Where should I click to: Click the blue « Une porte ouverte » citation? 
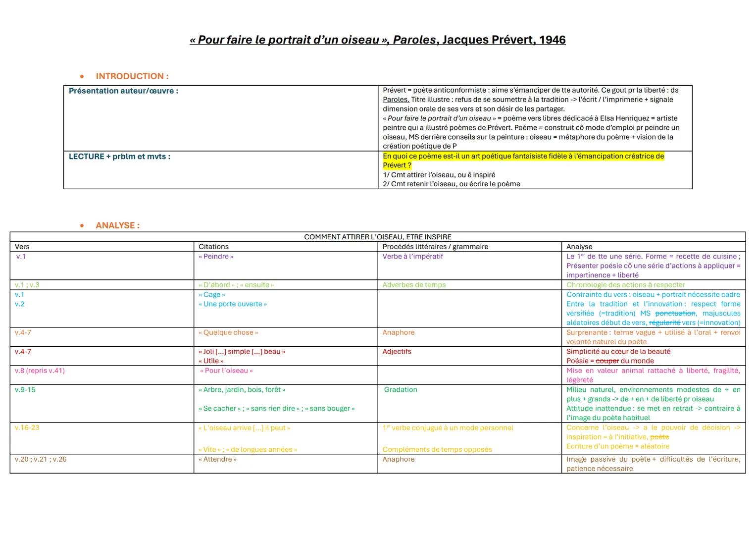[x=233, y=304]
